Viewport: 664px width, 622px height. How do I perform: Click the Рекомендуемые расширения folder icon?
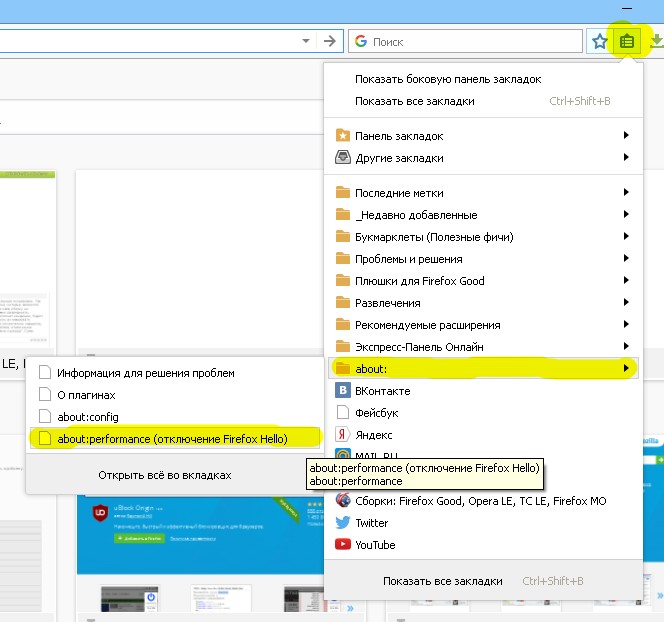coord(343,324)
